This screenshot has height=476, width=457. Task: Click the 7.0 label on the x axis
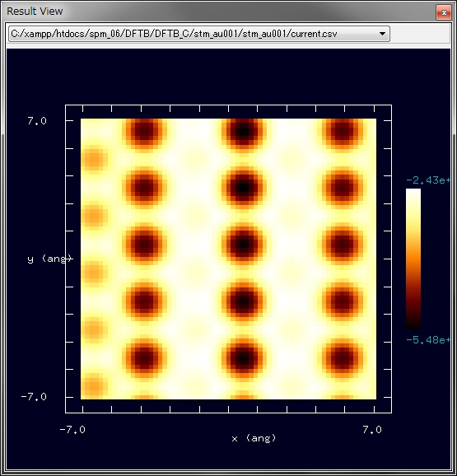pyautogui.click(x=372, y=430)
